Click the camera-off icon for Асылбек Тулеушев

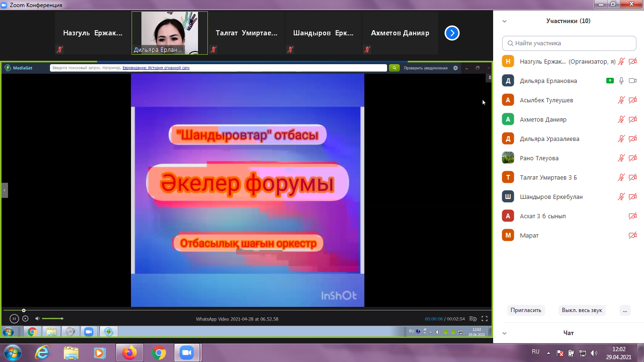633,100
